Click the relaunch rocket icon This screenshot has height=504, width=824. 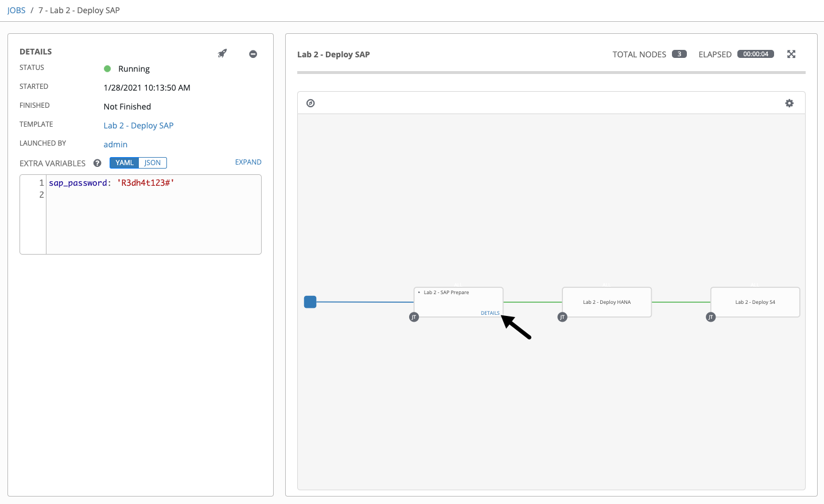pos(223,53)
